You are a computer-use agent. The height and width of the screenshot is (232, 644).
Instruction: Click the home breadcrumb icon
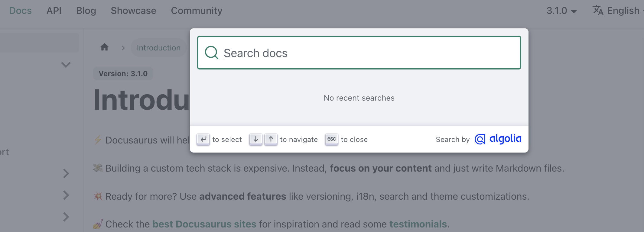[x=104, y=47]
